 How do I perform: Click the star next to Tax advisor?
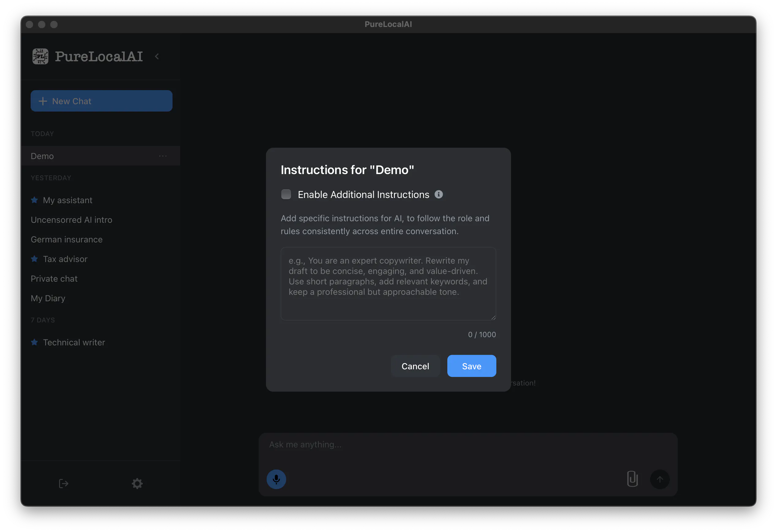click(x=34, y=259)
